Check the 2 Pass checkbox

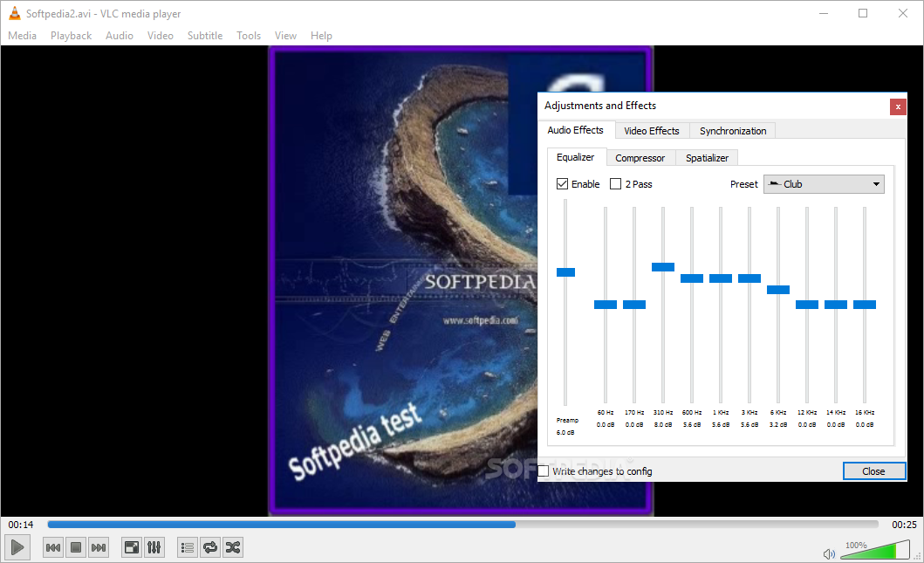click(615, 184)
